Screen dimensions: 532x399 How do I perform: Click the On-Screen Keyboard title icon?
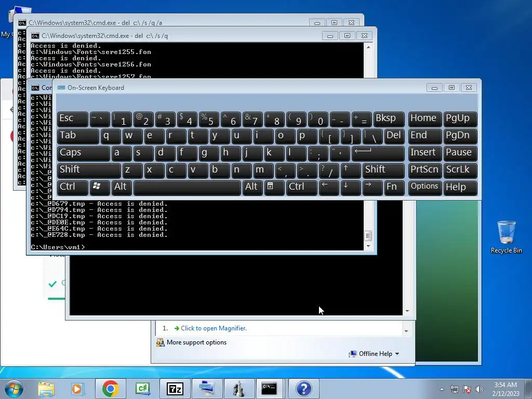coord(61,87)
